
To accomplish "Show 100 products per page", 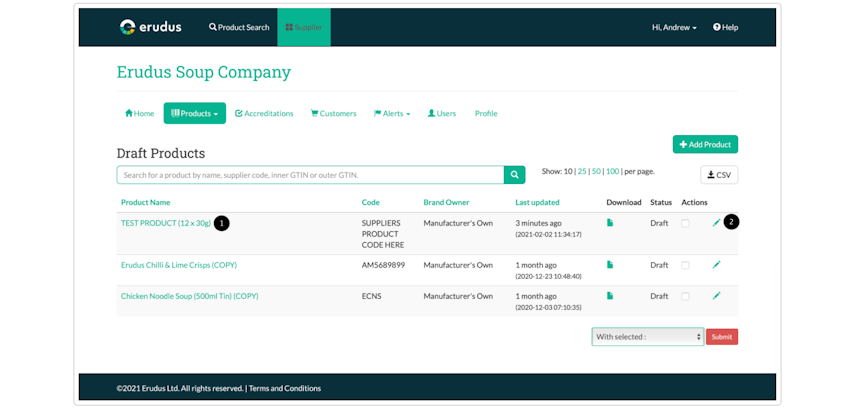I will pos(612,171).
